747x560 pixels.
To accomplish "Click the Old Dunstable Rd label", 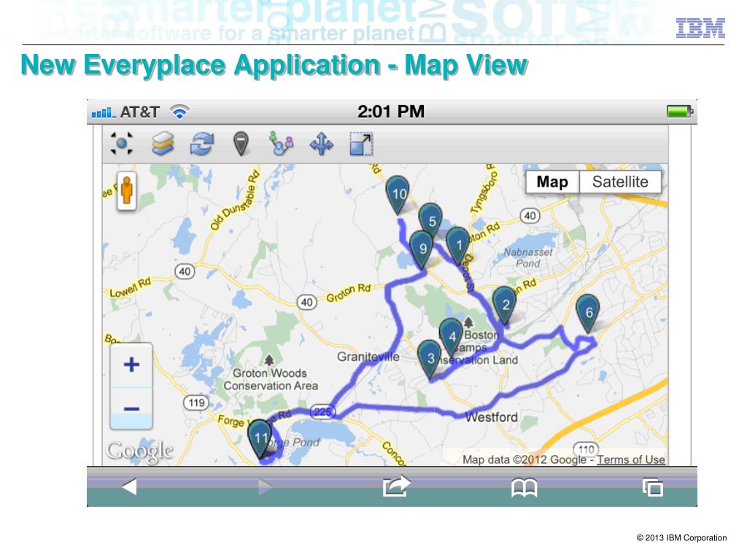I will pos(235,201).
